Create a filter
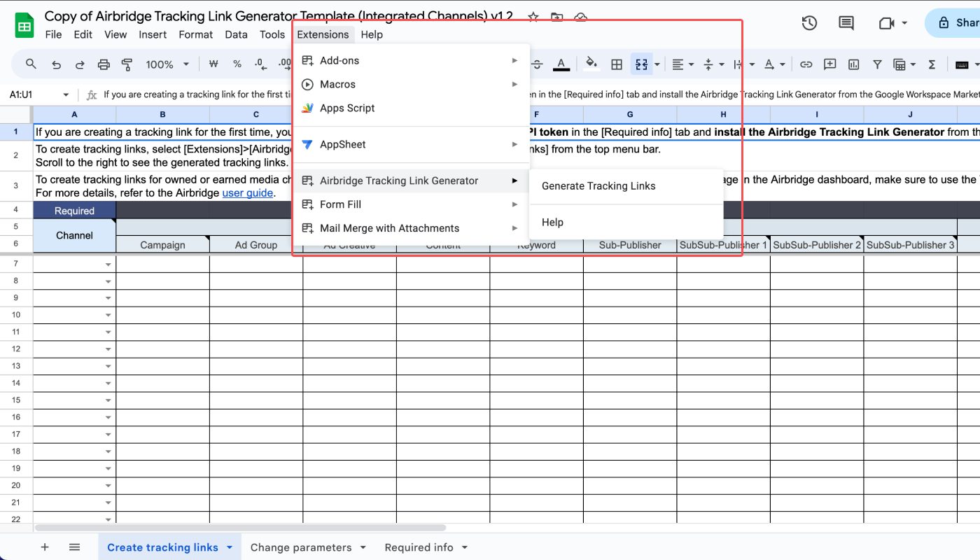 point(877,64)
